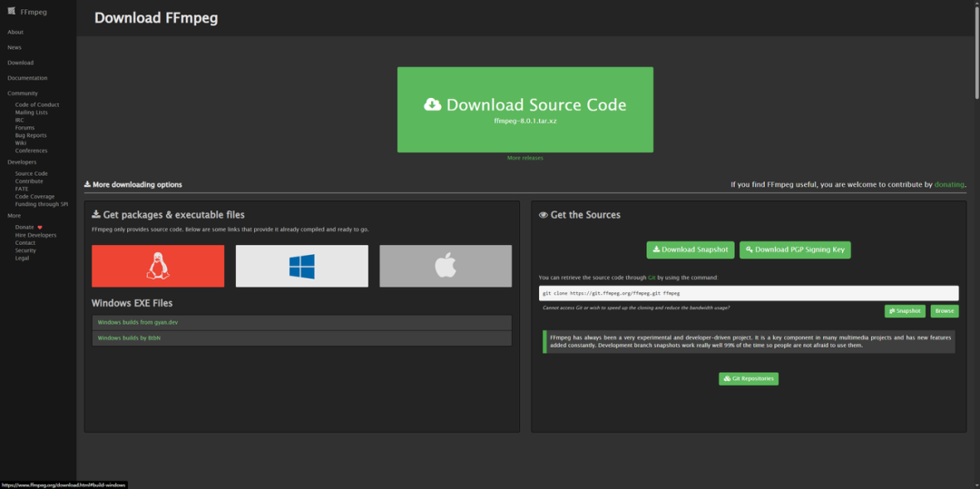Open Download in the sidebar
Viewport: 980px width, 489px height.
[x=21, y=63]
